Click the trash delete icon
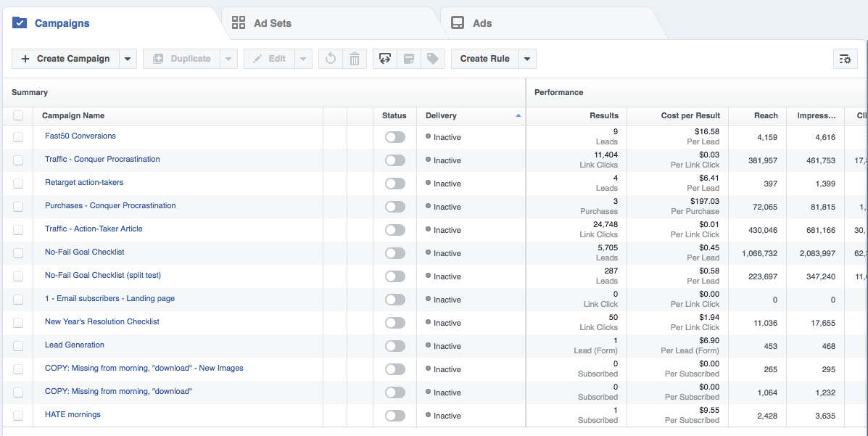The width and height of the screenshot is (868, 436). (355, 59)
